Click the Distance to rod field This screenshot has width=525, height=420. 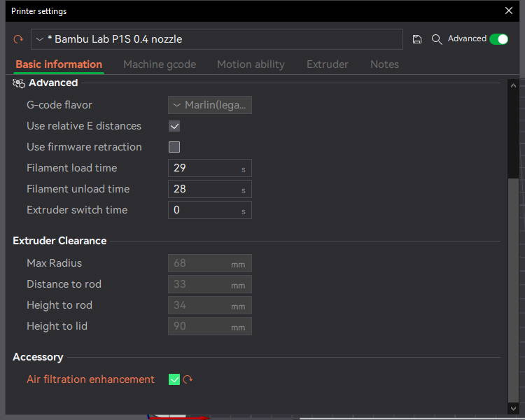point(210,284)
